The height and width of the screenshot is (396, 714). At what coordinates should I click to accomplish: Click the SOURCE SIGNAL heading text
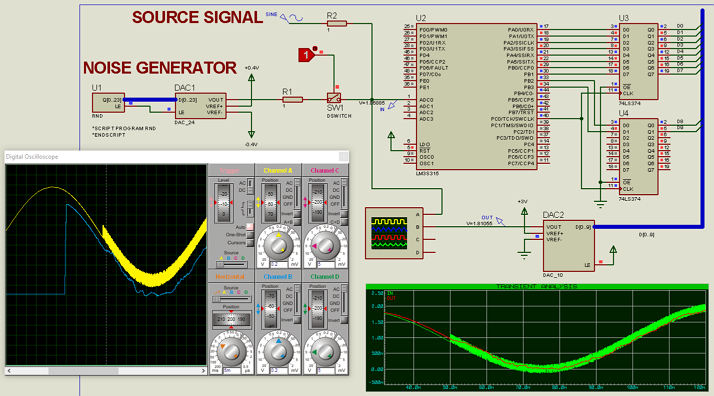[x=197, y=17]
